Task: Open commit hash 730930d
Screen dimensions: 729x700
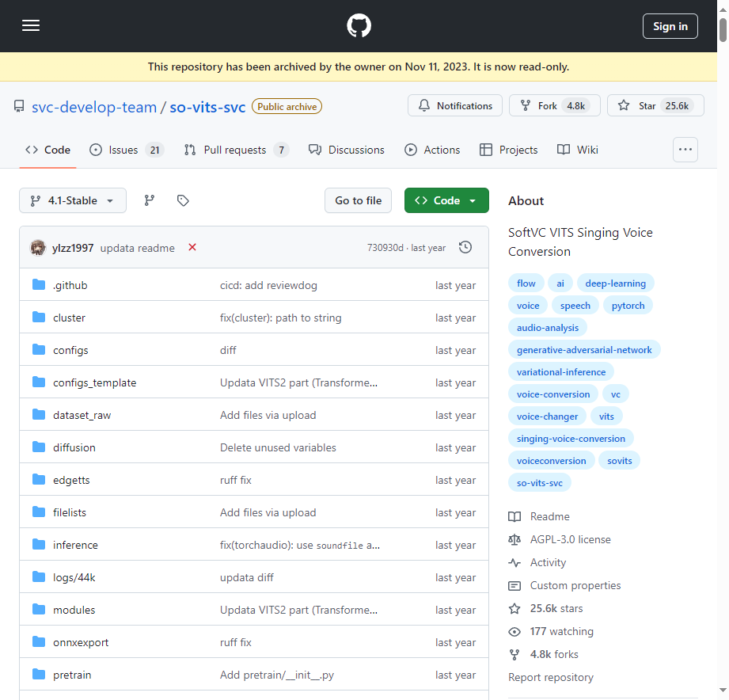Action: click(x=385, y=247)
